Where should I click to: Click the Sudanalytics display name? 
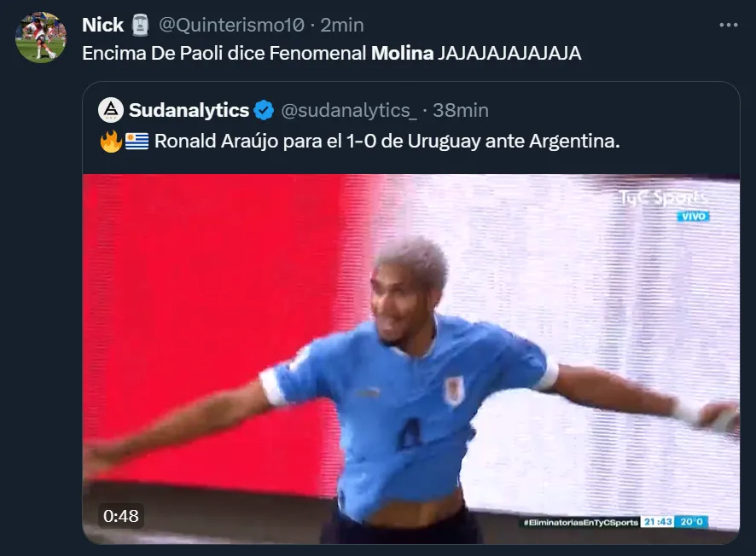point(189,110)
